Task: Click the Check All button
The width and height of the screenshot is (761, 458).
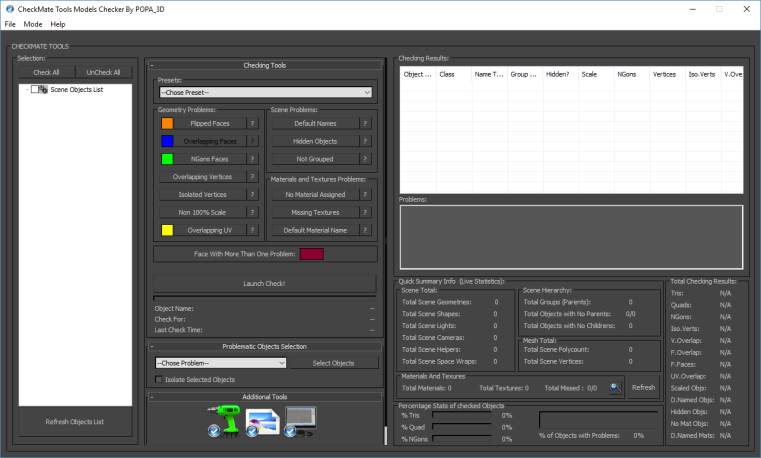Action: coord(47,72)
